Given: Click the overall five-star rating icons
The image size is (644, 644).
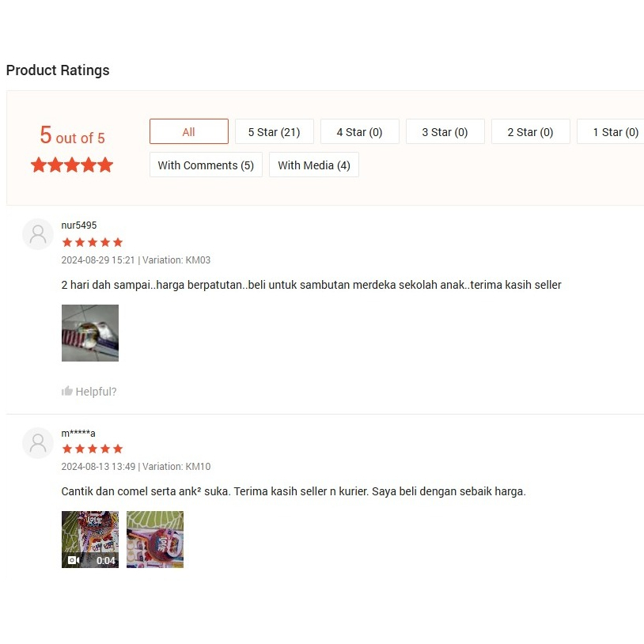Looking at the screenshot, I should 72,165.
